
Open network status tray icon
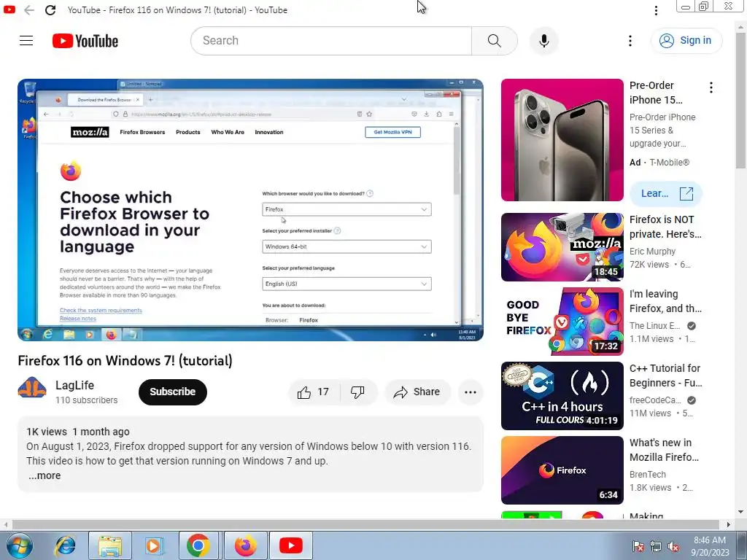point(656,546)
